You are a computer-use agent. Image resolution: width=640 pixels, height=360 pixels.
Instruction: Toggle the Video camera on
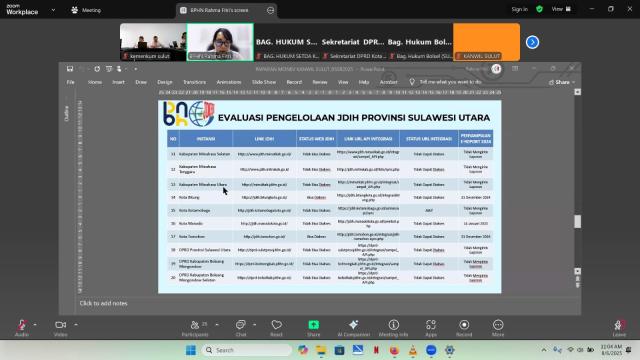click(60, 328)
